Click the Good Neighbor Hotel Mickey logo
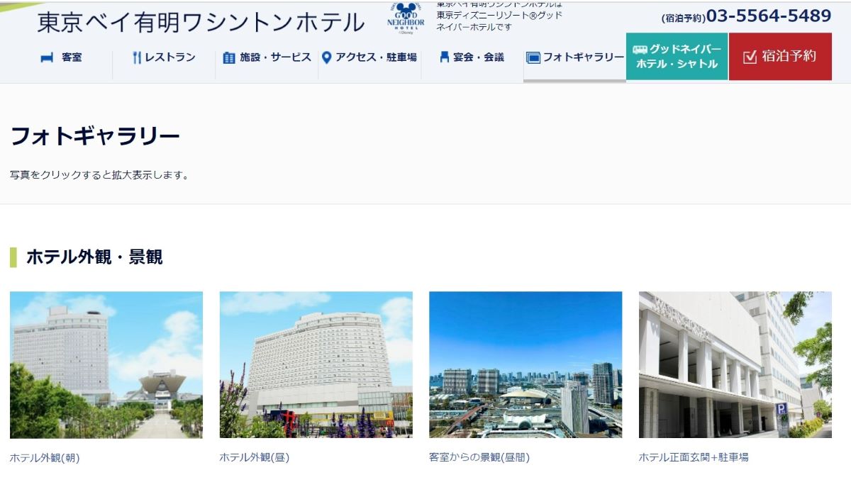 coord(406,18)
